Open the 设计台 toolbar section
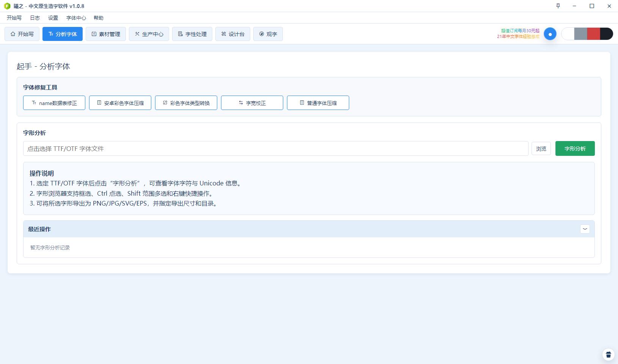This screenshot has height=364, width=618. pos(233,34)
